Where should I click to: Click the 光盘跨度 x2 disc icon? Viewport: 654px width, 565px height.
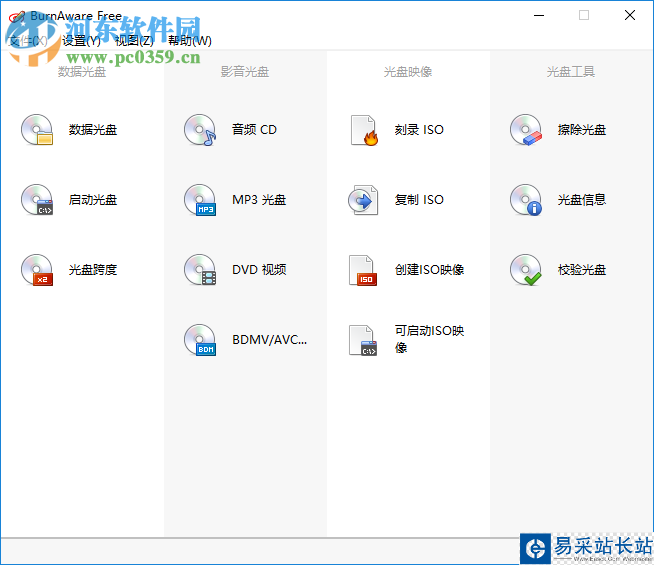tap(37, 270)
